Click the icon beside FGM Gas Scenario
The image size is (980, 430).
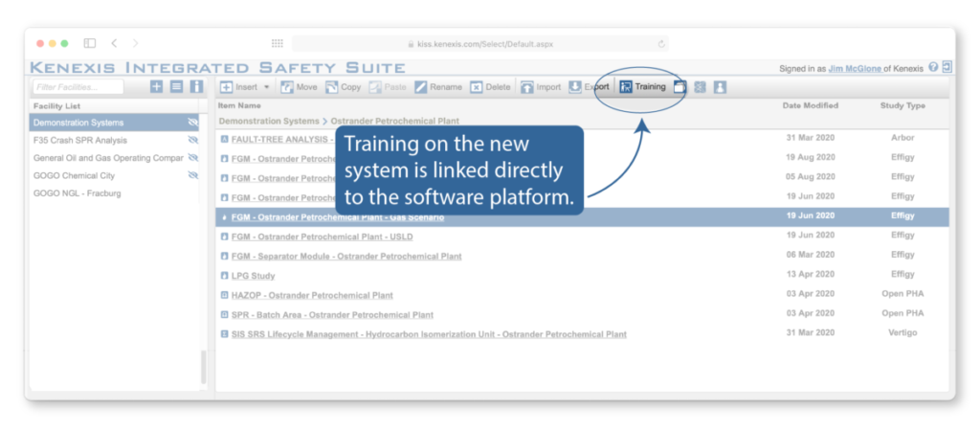coord(224,217)
